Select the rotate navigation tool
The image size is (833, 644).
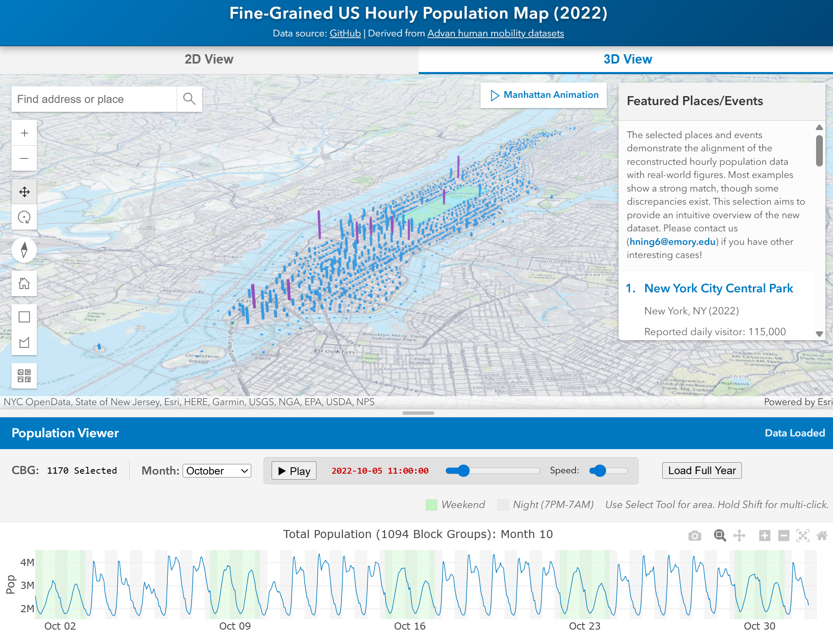[x=24, y=217]
